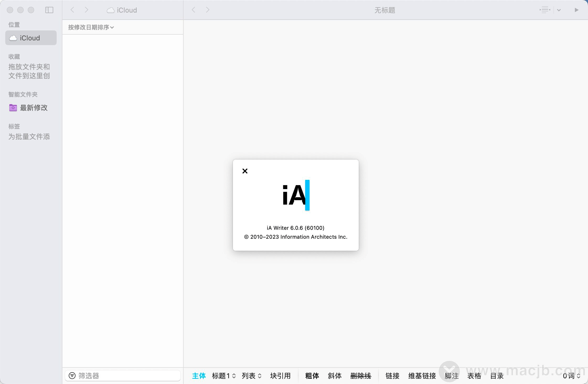
Task: Open the 0词 word count dropdown
Action: pos(571,376)
